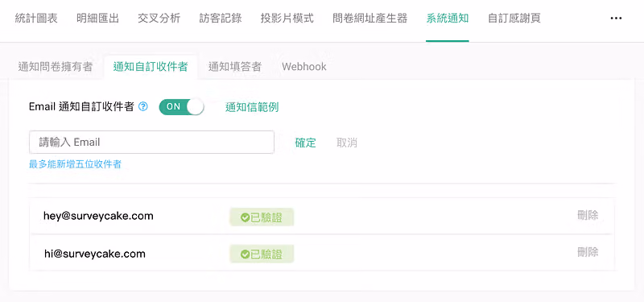This screenshot has height=302, width=644.
Task: Open 問卷網址產生器 tab
Action: coord(370,19)
